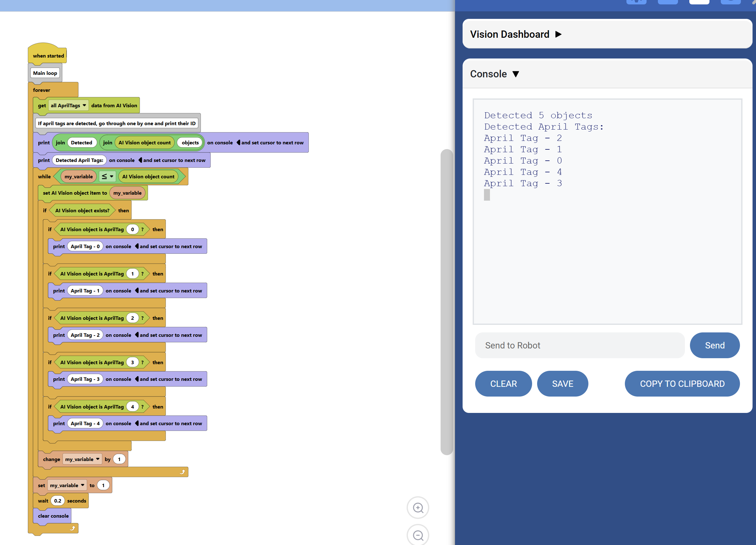Click COPY TO CLIPBOARD button
The height and width of the screenshot is (545, 756).
tap(682, 384)
